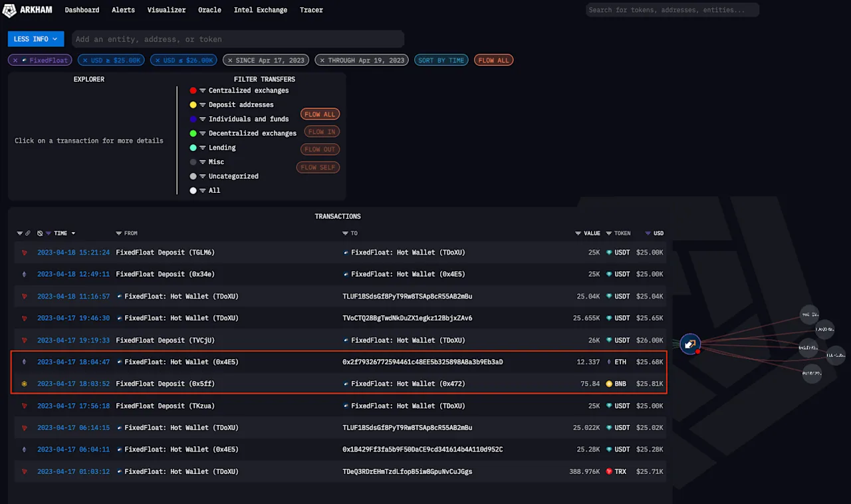Select FLOW ALL in the Filter Transfers panel

(320, 114)
